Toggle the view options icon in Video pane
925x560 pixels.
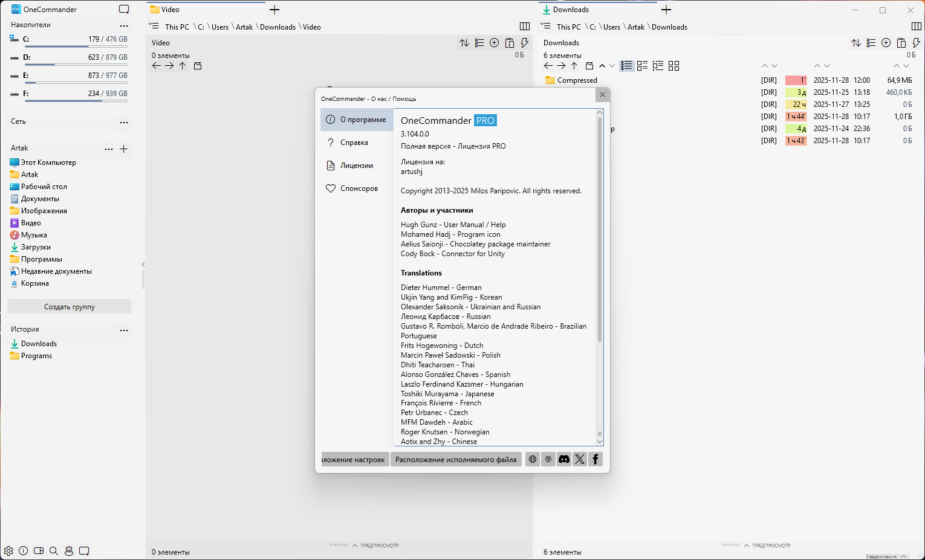tap(479, 43)
